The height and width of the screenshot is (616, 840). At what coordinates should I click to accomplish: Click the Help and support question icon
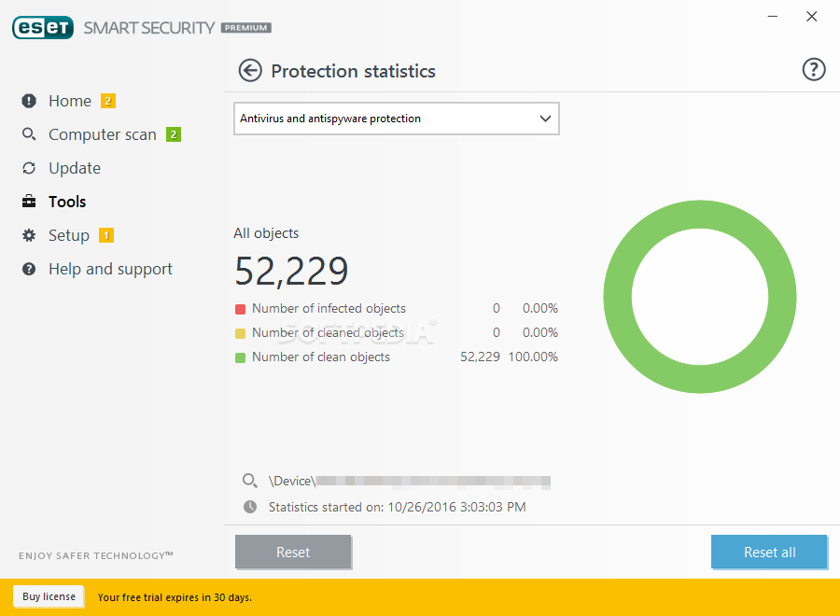(x=29, y=269)
